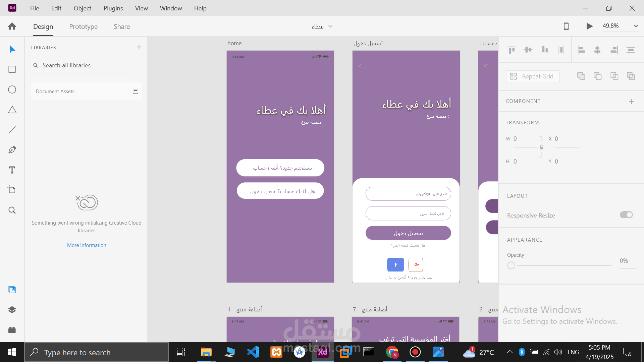Viewport: 644px width, 362px height.
Task: Open the Libraries panel icon
Action: (x=12, y=290)
